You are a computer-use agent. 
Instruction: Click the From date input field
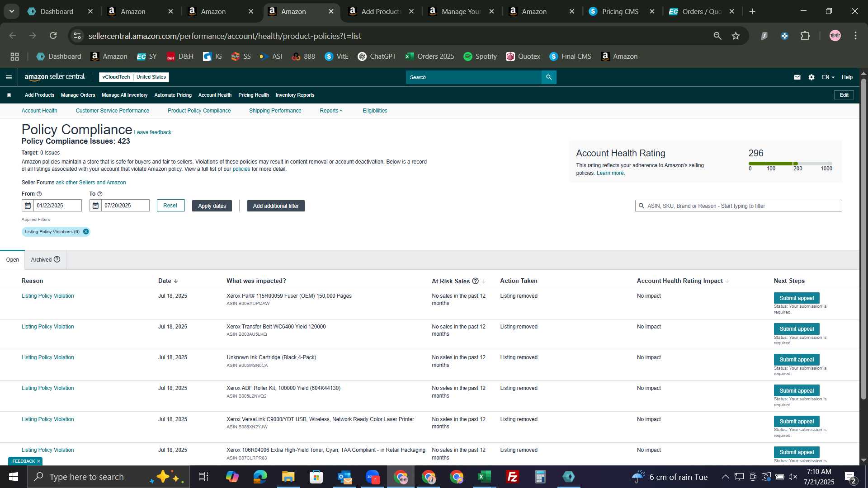[x=57, y=206]
